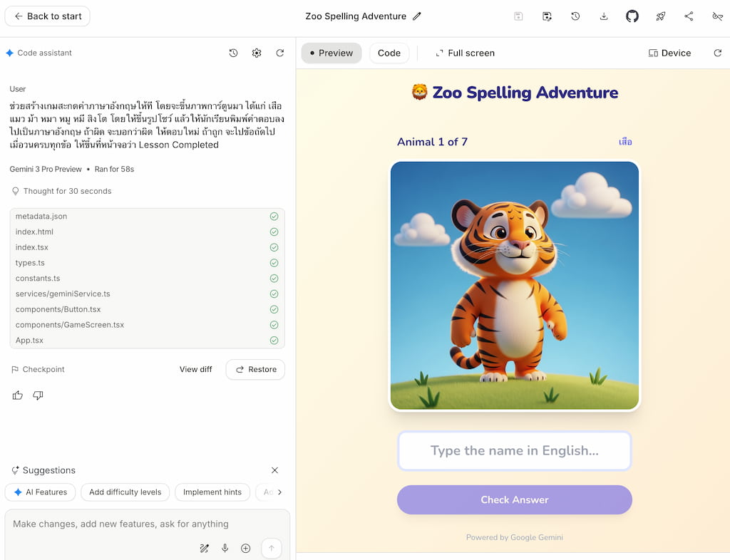Open the GitHub integration icon

point(632,16)
